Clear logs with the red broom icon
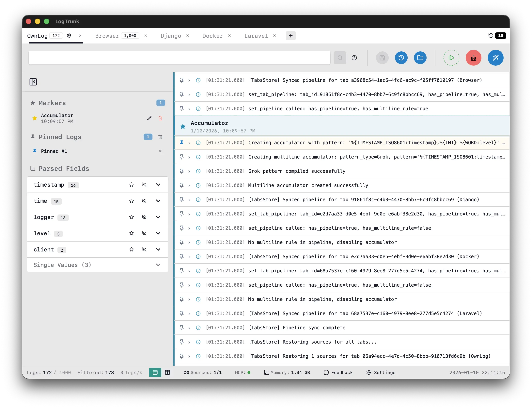This screenshot has height=408, width=532. [473, 58]
